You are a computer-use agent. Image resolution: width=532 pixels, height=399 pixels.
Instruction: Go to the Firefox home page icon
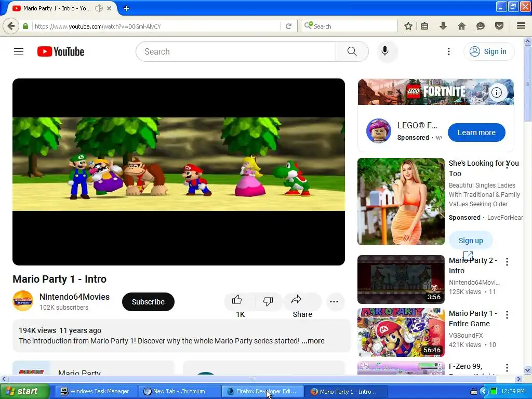(x=462, y=26)
